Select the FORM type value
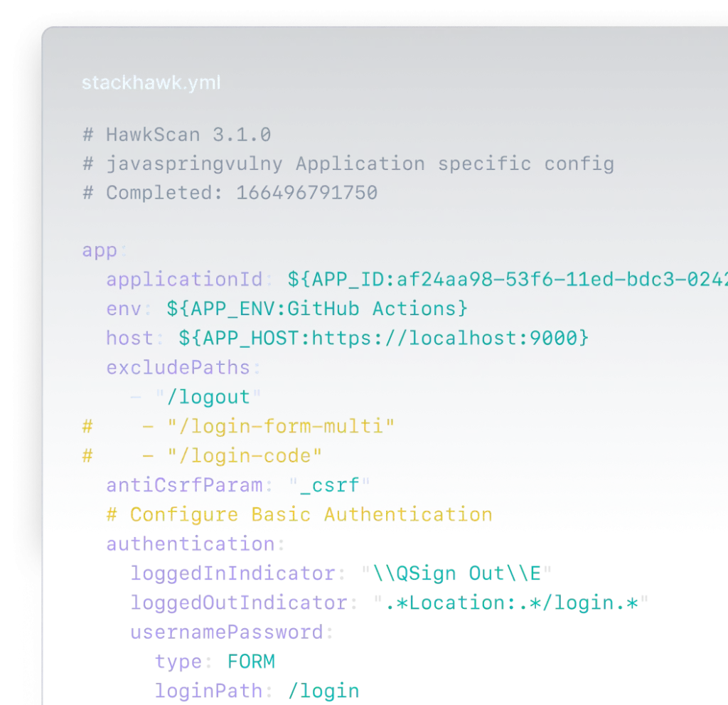The height and width of the screenshot is (705, 728). (250, 662)
